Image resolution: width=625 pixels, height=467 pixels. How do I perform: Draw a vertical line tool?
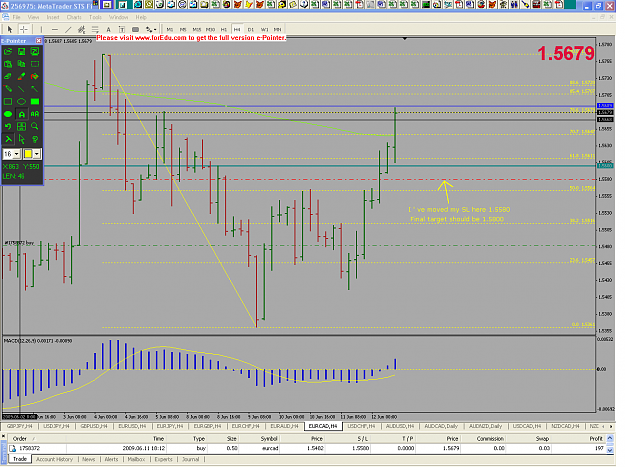point(41,29)
